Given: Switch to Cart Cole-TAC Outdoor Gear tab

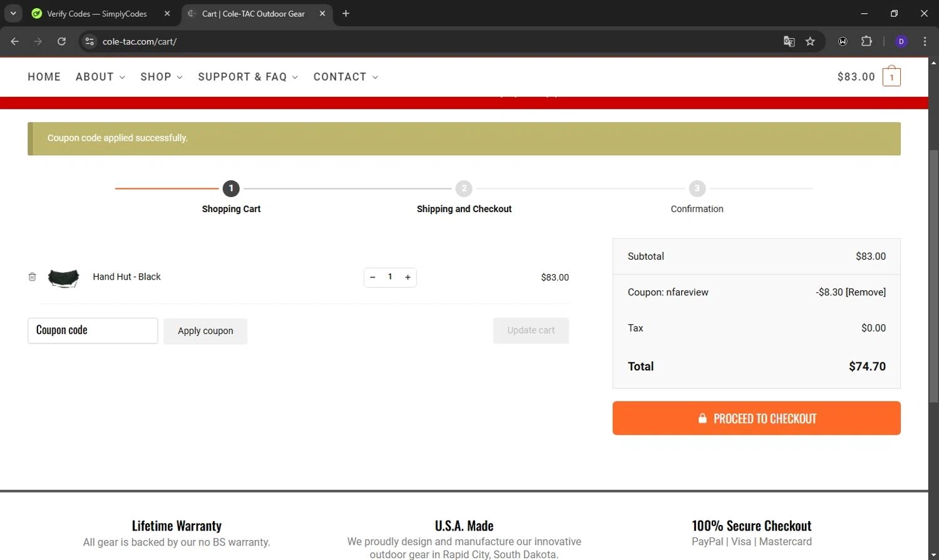Looking at the screenshot, I should 254,14.
